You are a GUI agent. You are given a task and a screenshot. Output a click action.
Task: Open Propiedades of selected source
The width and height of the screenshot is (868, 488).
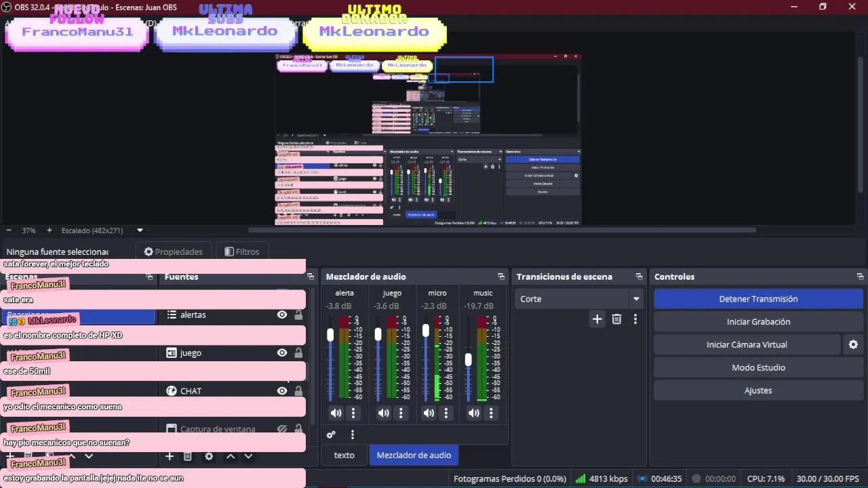click(174, 251)
